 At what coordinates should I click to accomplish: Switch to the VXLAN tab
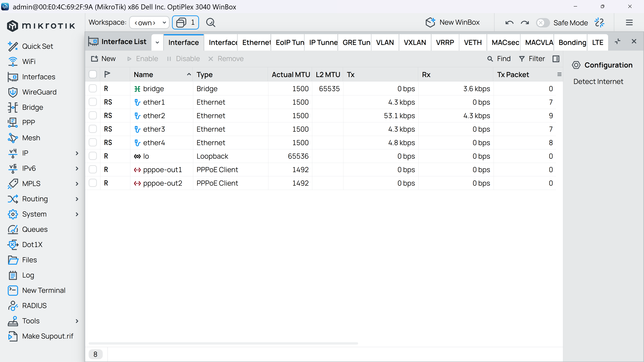(415, 42)
